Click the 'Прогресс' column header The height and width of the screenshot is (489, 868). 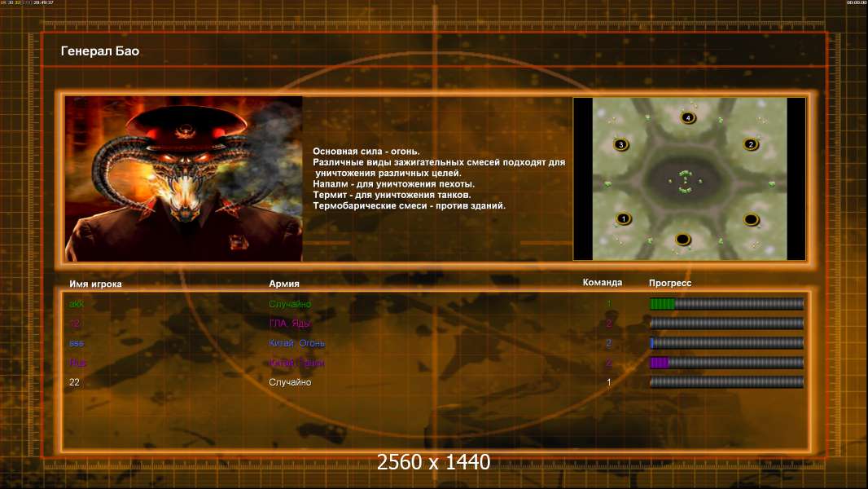point(670,283)
